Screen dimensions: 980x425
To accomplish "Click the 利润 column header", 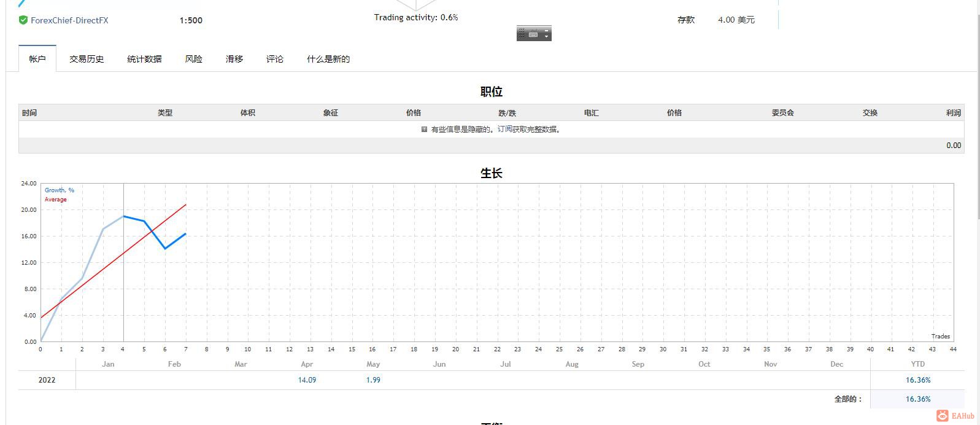I will click(x=954, y=112).
